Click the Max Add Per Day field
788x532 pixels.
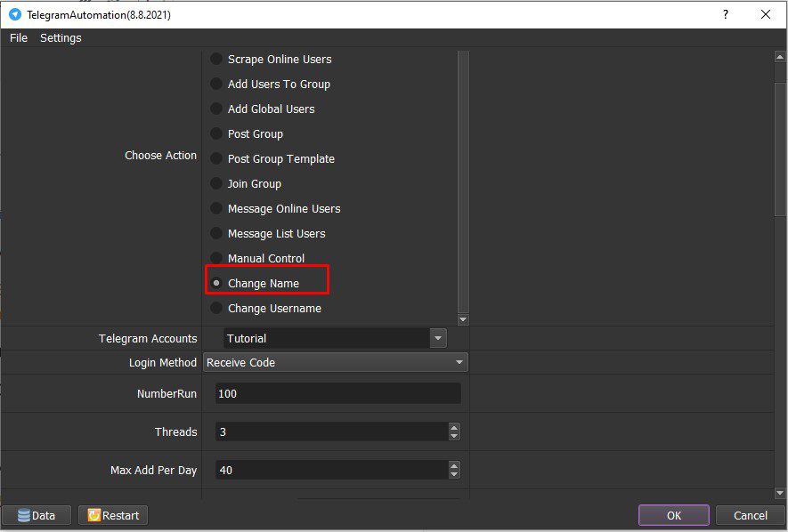tap(332, 471)
